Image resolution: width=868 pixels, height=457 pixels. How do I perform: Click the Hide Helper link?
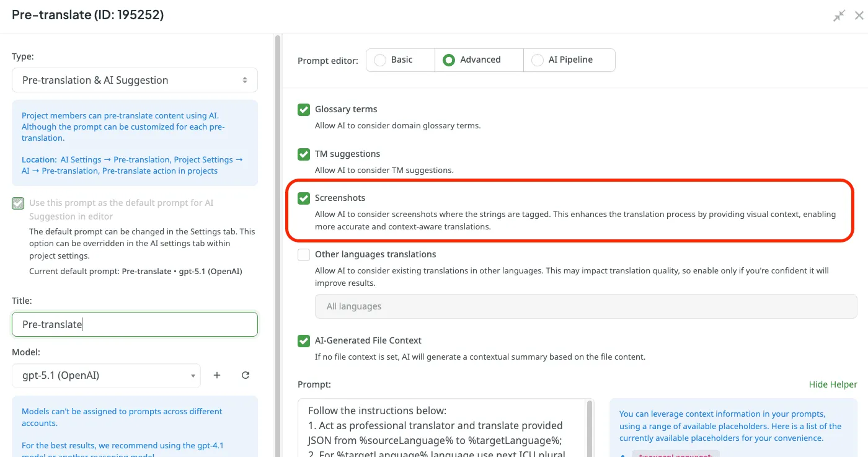coord(833,384)
